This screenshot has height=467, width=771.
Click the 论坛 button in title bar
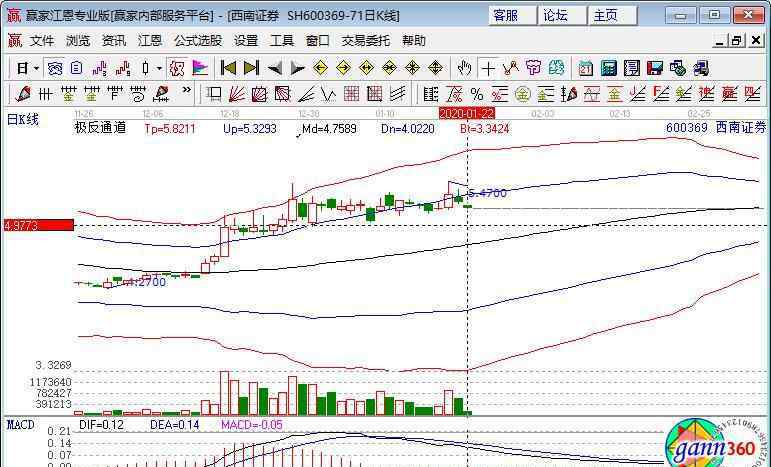click(x=561, y=16)
